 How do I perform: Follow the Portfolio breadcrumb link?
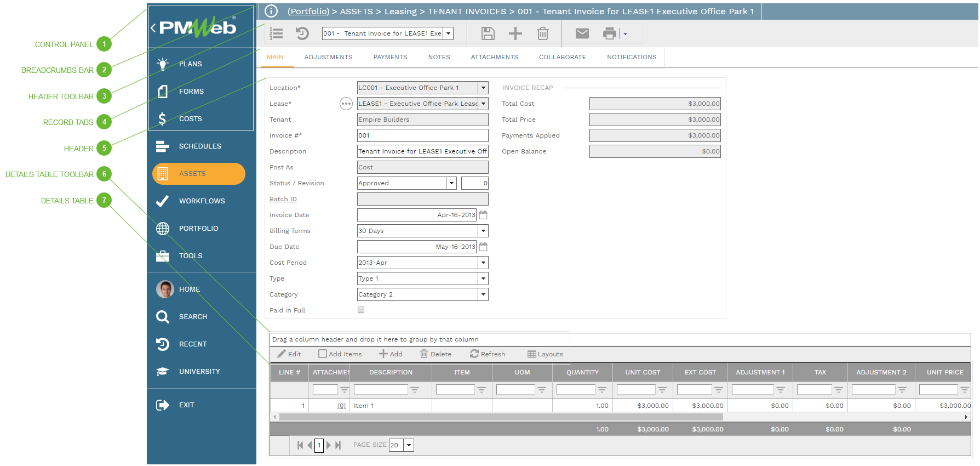point(308,12)
